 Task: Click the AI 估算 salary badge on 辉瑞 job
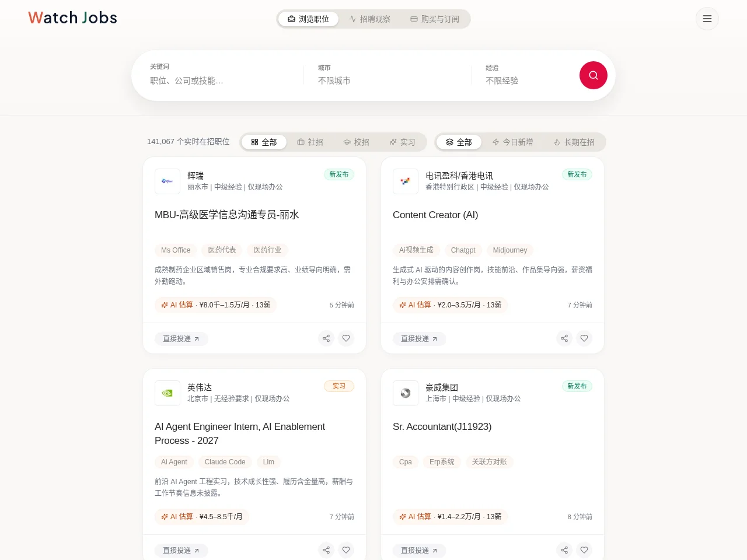[216, 305]
